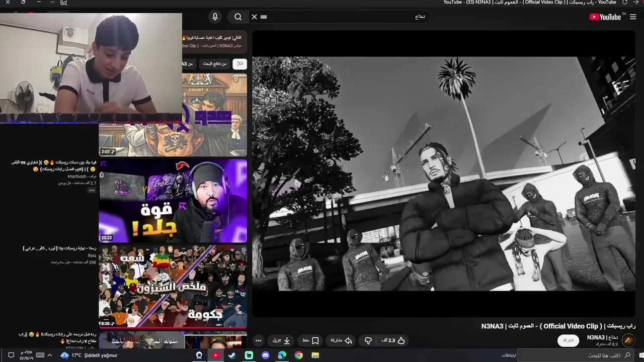Open Steam from the taskbar
The width and height of the screenshot is (644, 362).
coord(232,355)
